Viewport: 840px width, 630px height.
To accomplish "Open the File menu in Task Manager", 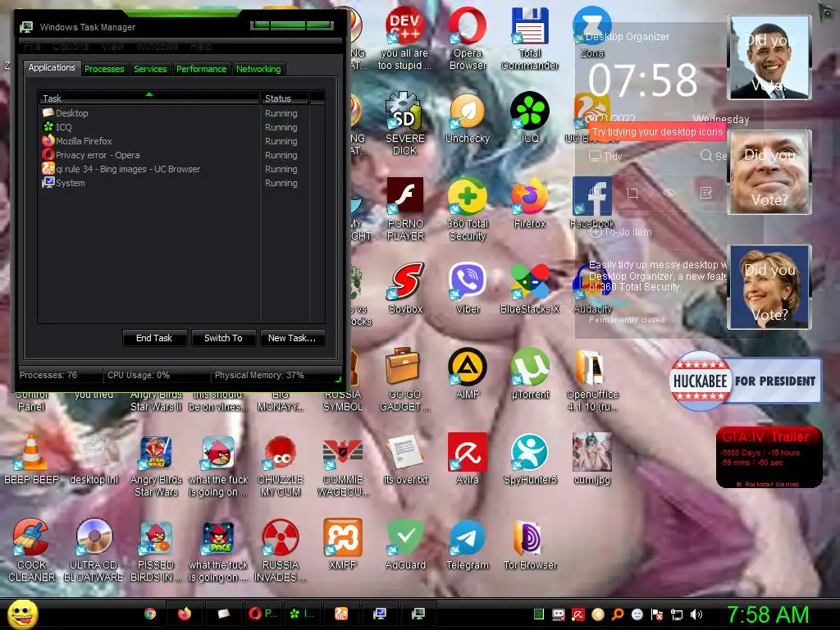I will pyautogui.click(x=33, y=47).
